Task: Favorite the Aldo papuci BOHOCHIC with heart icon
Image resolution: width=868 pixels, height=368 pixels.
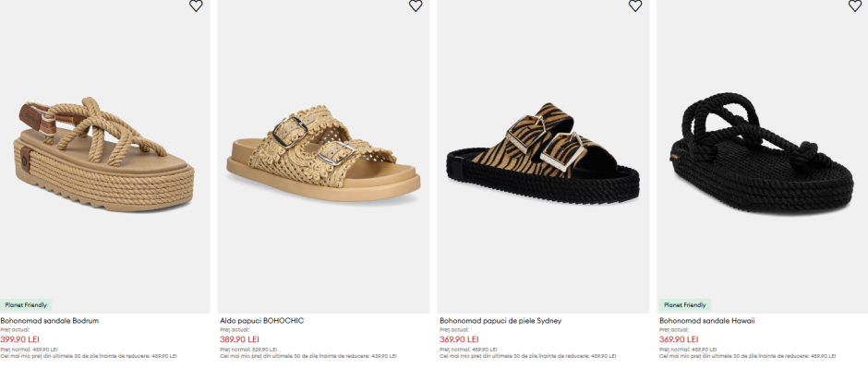Action: (x=416, y=6)
